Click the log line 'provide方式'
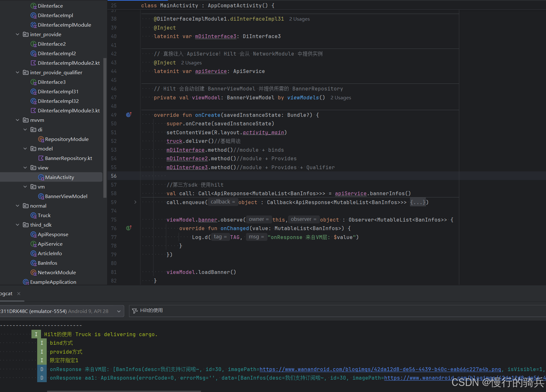Viewport: 546px width, 392px height. pos(66,352)
